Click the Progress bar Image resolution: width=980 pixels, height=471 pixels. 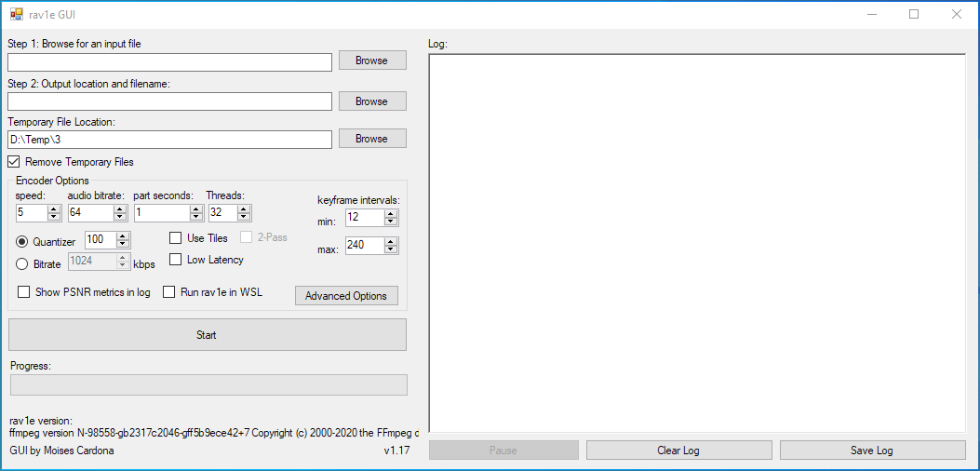pyautogui.click(x=208, y=384)
